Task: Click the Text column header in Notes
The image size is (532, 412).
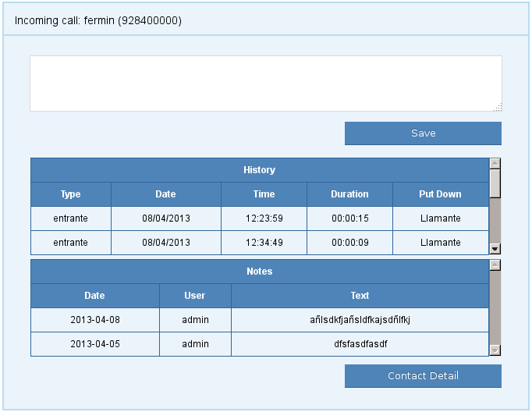Action: pos(360,296)
